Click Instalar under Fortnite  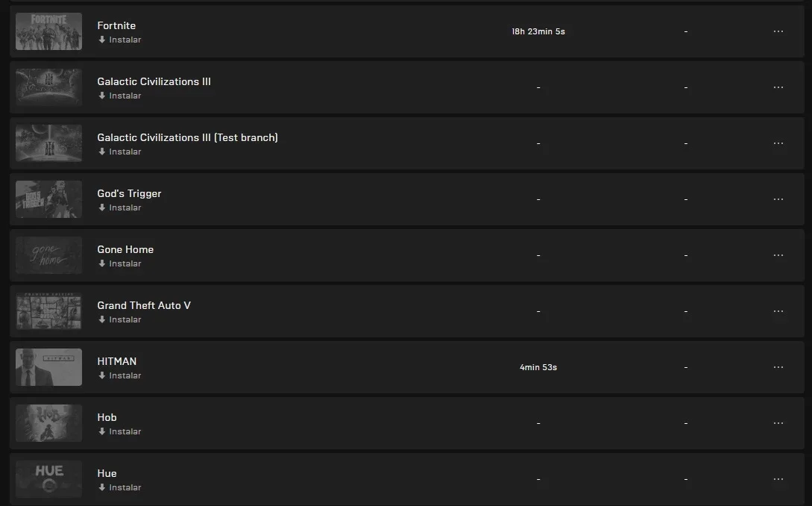[119, 40]
